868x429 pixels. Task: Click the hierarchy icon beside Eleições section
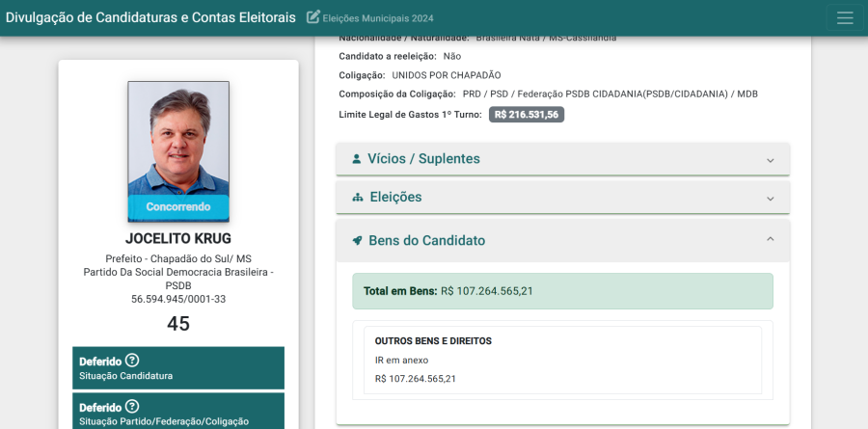click(358, 197)
